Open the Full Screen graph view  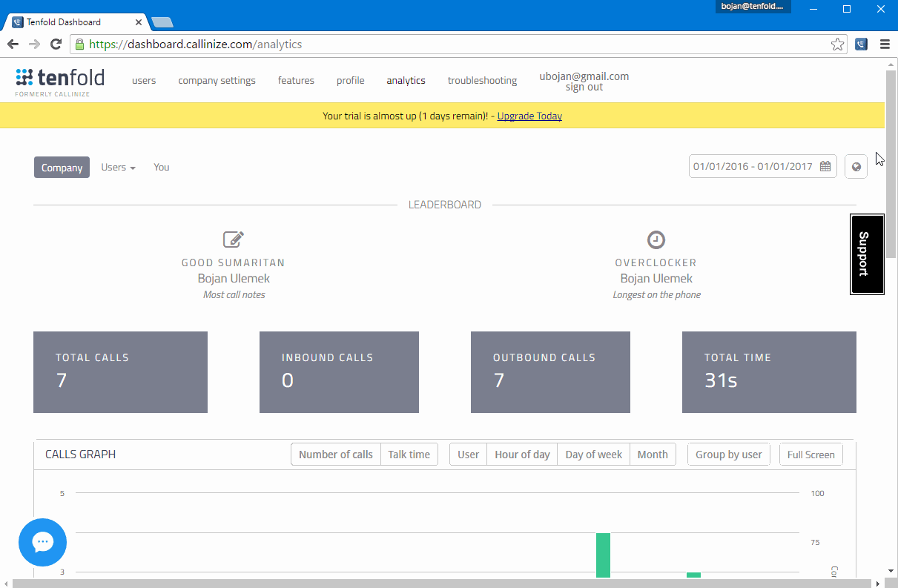810,454
